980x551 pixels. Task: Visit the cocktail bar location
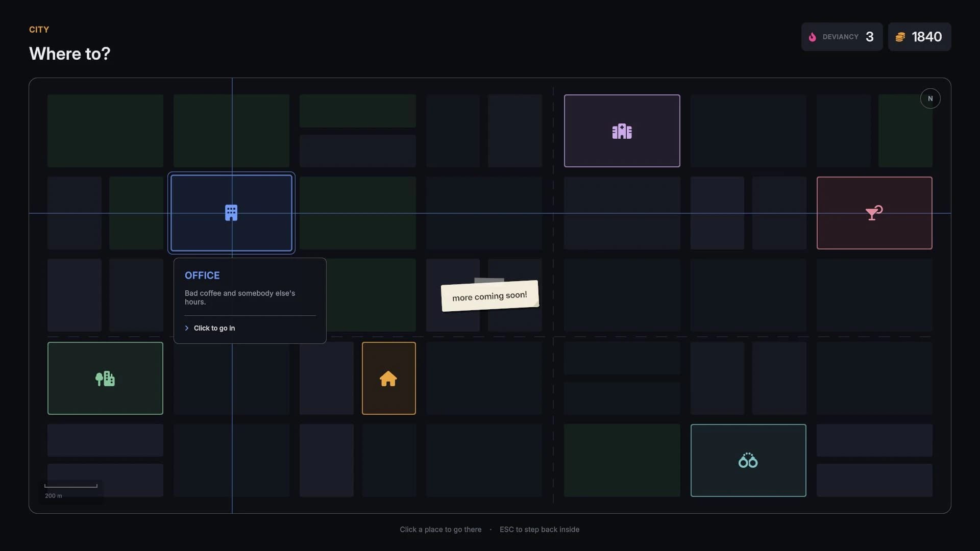point(874,213)
